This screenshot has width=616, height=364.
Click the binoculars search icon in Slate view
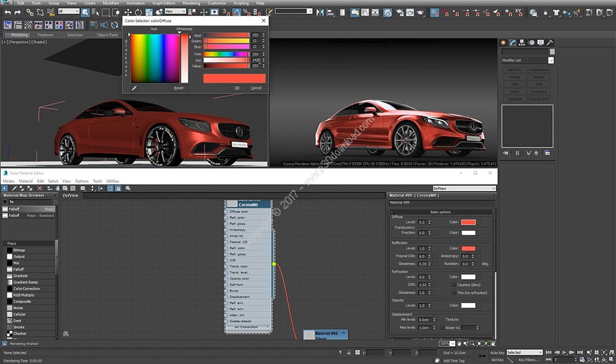click(x=66, y=334)
